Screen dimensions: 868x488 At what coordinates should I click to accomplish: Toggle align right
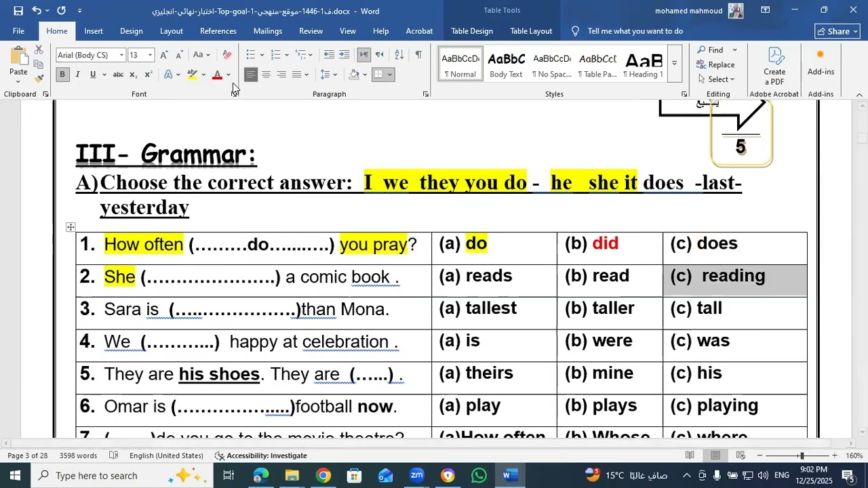pyautogui.click(x=281, y=75)
